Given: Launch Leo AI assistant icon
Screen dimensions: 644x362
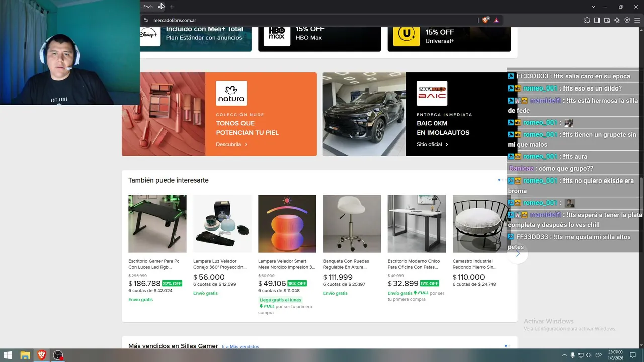Looking at the screenshot, I should (617, 20).
